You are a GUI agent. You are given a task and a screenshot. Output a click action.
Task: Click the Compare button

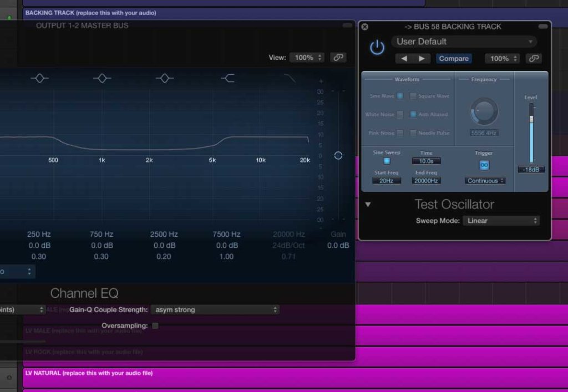point(454,58)
